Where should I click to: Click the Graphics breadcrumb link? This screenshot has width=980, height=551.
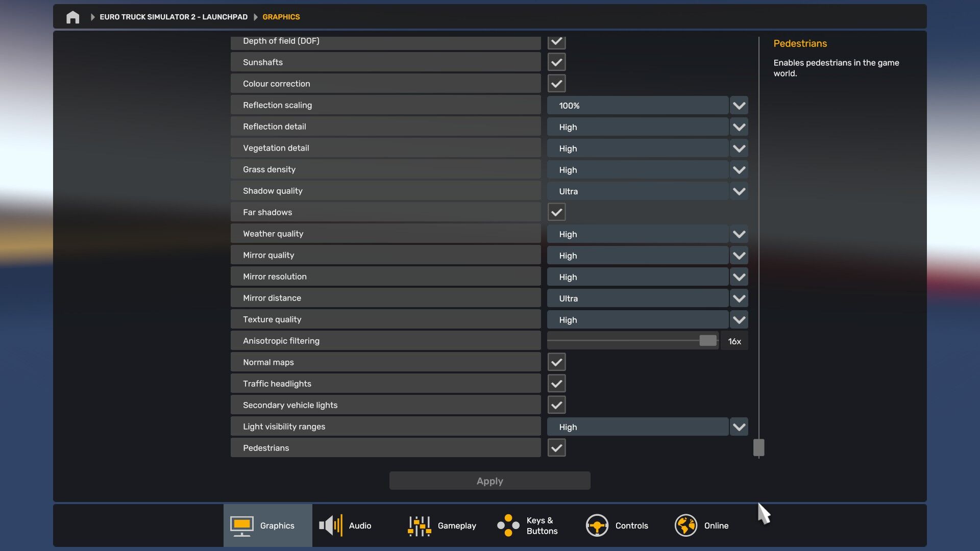pos(281,17)
